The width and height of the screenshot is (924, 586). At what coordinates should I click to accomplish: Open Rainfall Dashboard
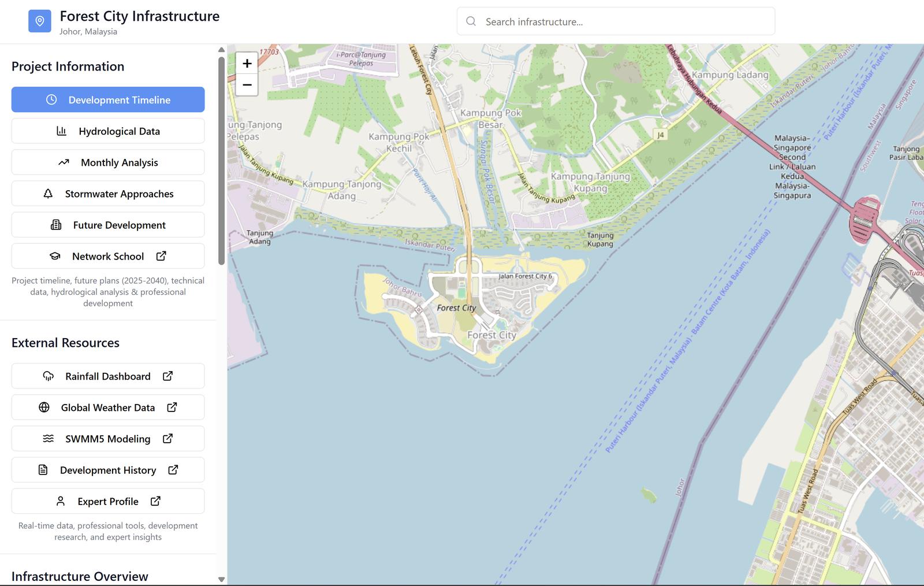(x=108, y=376)
